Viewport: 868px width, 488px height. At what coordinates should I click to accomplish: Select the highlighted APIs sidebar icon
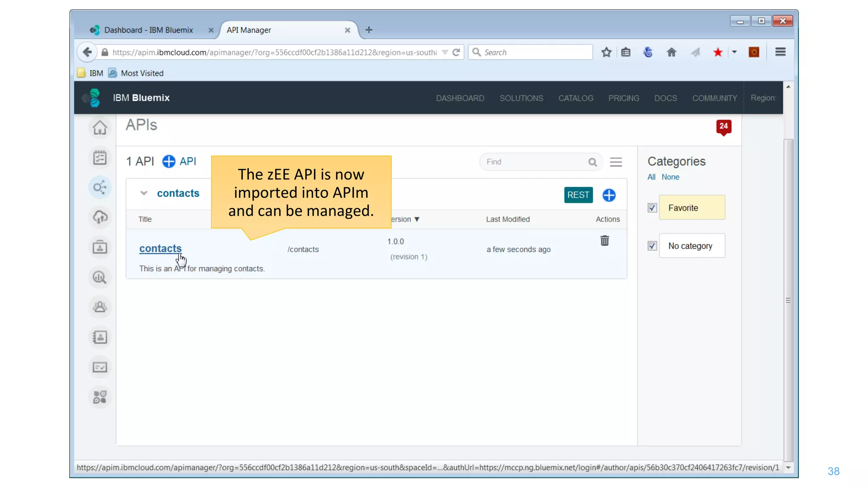[x=100, y=187]
